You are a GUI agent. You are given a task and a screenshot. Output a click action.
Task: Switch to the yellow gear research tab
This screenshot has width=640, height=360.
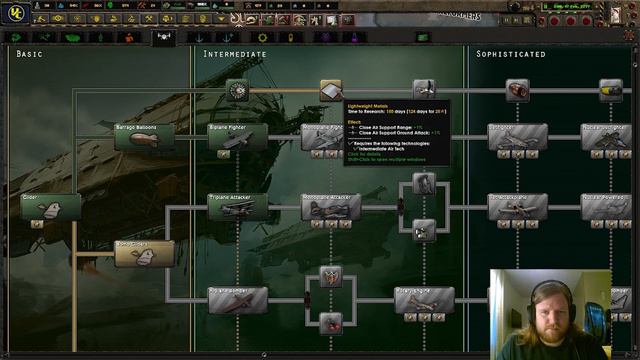(262, 38)
